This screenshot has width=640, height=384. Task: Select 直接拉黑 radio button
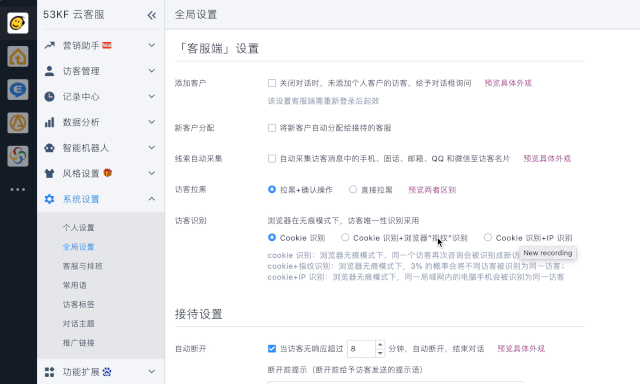[353, 189]
